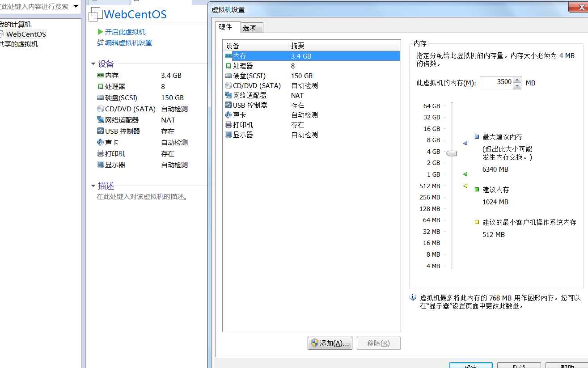The image size is (588, 368).
Task: Click the WebCentOS VM icon in library tree
Action: 2,34
